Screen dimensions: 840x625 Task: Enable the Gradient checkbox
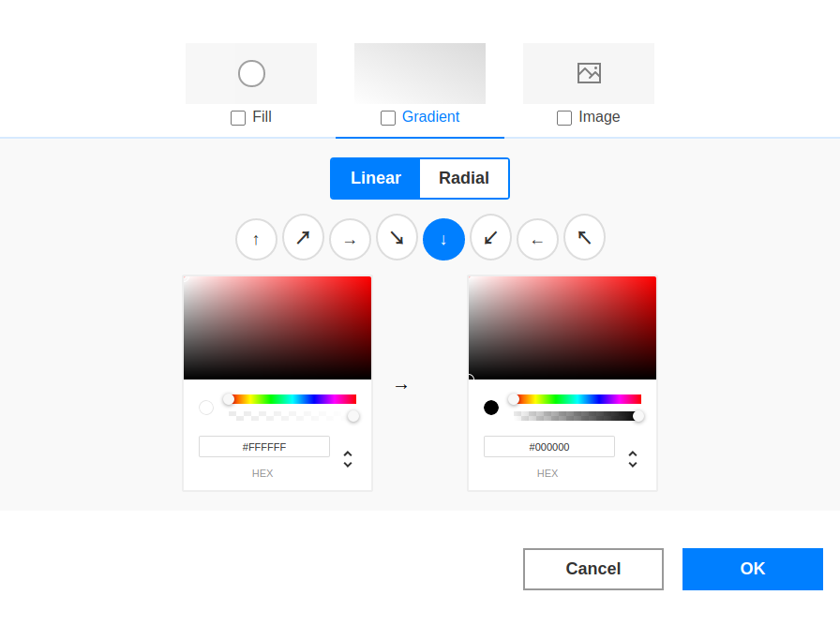point(388,118)
